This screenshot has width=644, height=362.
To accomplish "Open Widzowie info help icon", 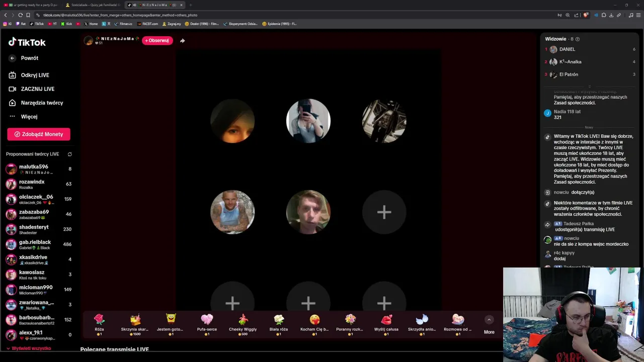I will click(578, 39).
